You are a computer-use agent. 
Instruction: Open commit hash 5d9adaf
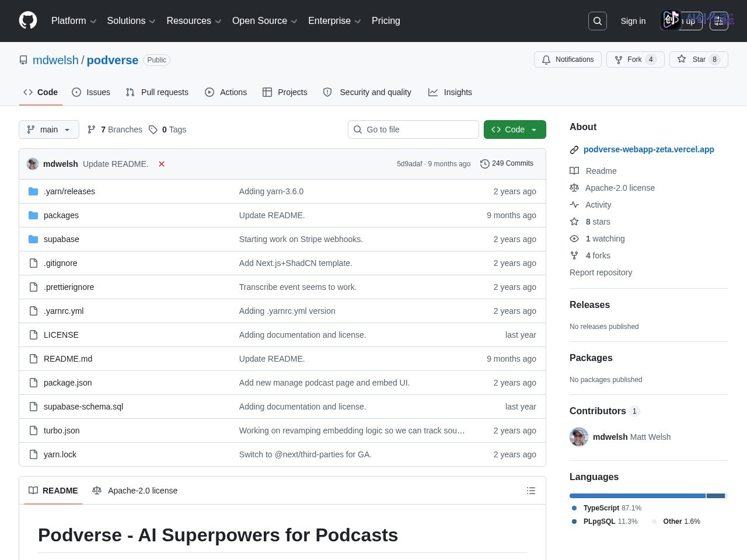tap(409, 164)
